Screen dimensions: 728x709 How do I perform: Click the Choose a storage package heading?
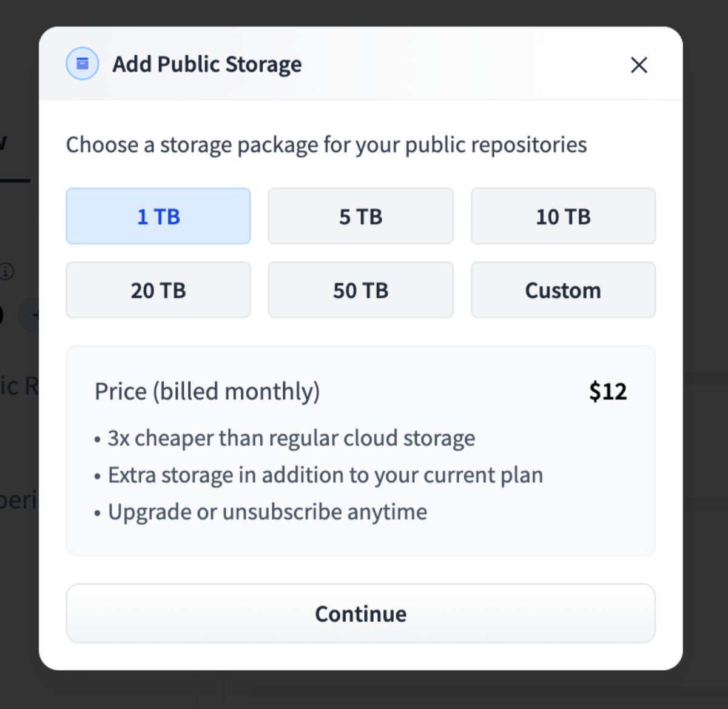pos(326,145)
